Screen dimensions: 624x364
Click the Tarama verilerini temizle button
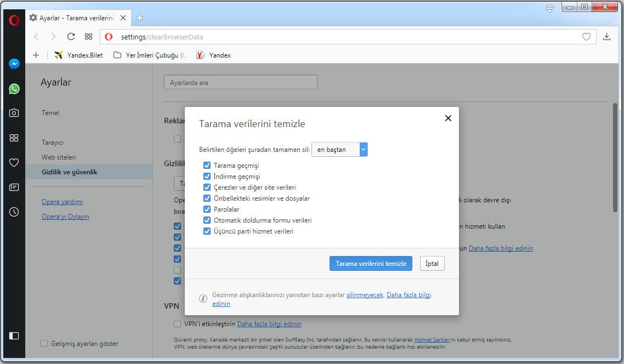coord(371,264)
